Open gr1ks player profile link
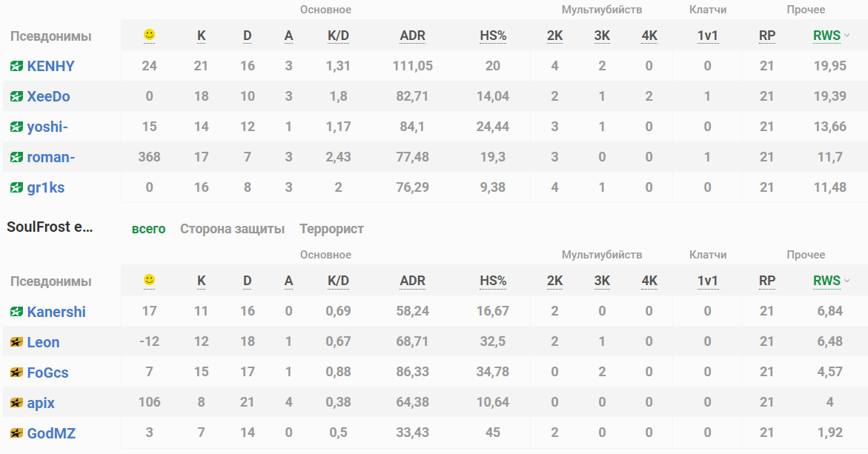 pyautogui.click(x=46, y=187)
